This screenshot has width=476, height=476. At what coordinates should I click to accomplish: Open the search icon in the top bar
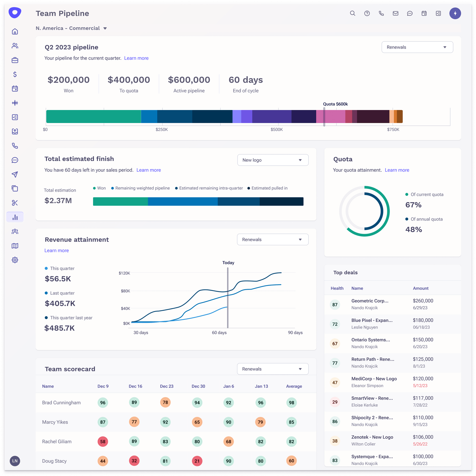tap(352, 13)
